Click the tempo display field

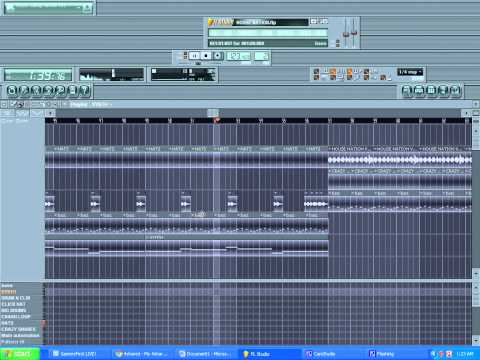point(238,56)
